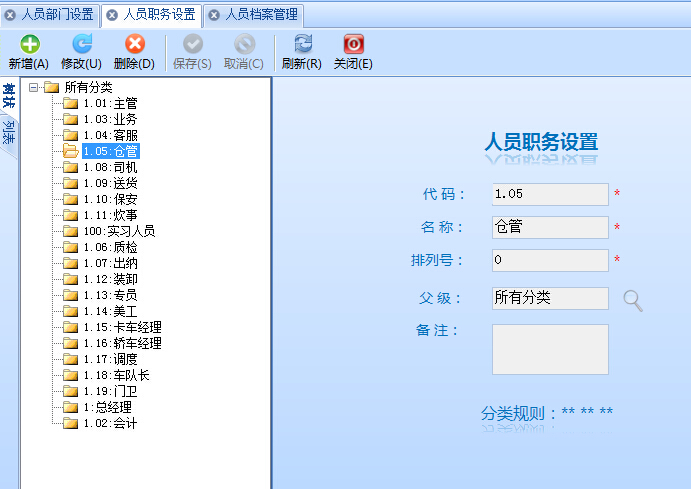The height and width of the screenshot is (489, 691).
Task: Select tree item 1.13:专员
Action: pos(110,295)
